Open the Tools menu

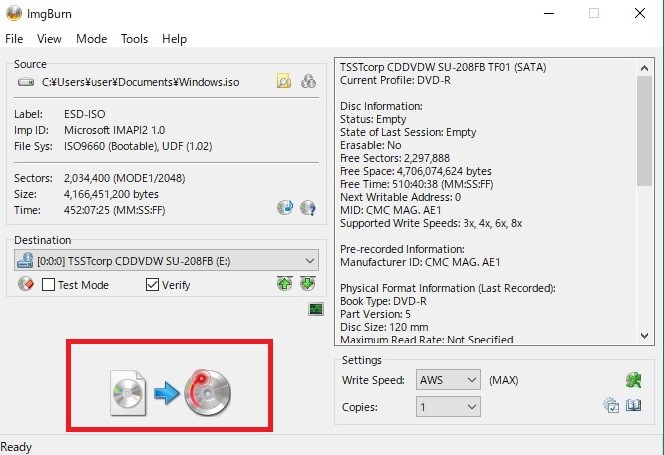pos(134,39)
